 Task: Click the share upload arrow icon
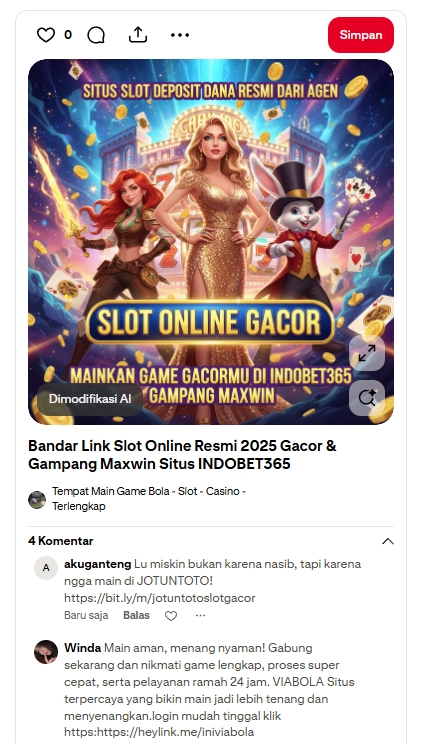click(138, 35)
